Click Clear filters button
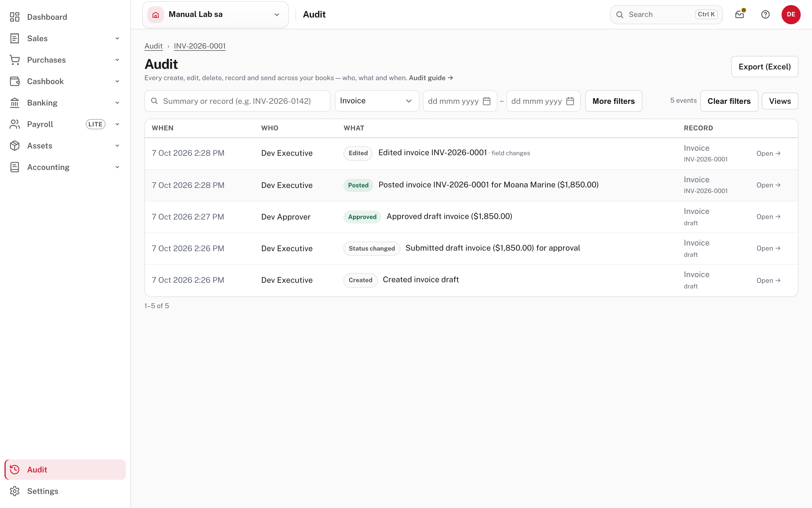Screen dimensions: 812x508 729,101
